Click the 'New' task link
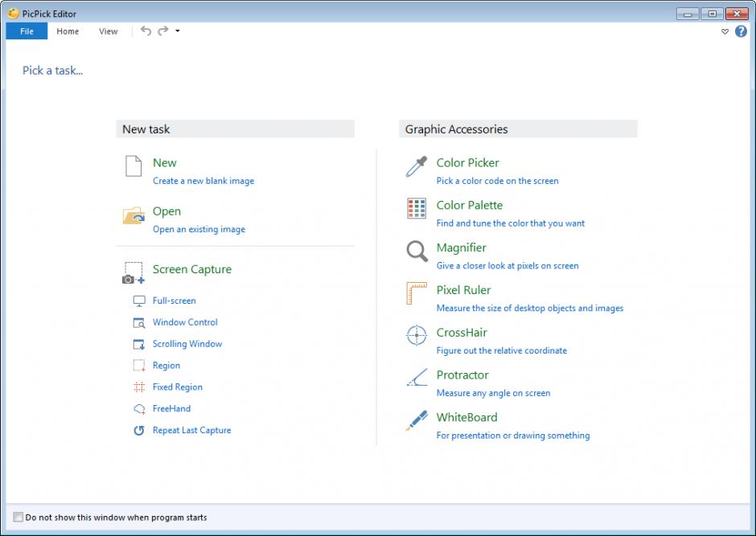This screenshot has width=756, height=536. pos(165,163)
